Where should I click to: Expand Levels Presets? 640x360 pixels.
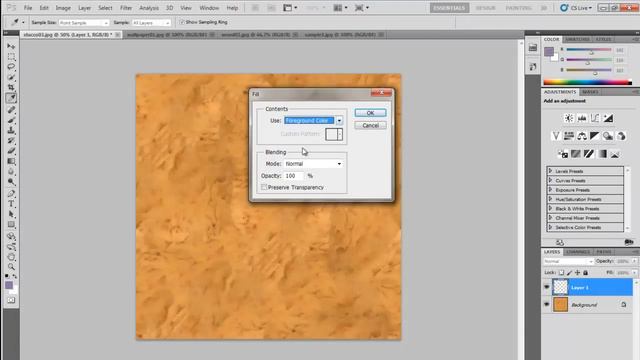click(550, 171)
